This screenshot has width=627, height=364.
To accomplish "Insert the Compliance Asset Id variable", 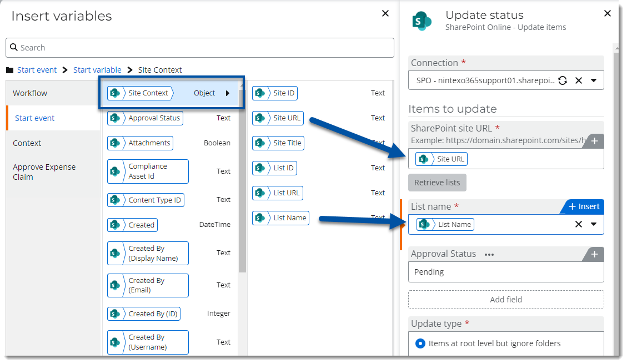I will point(148,171).
